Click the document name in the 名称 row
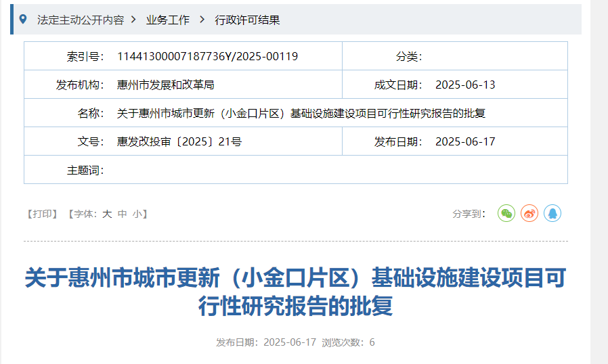 point(301,113)
